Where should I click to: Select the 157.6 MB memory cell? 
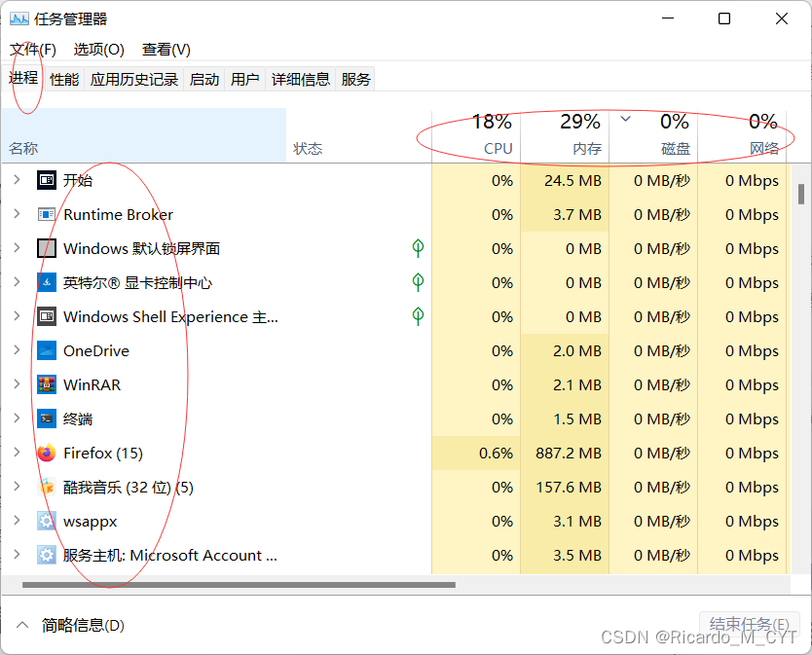565,488
